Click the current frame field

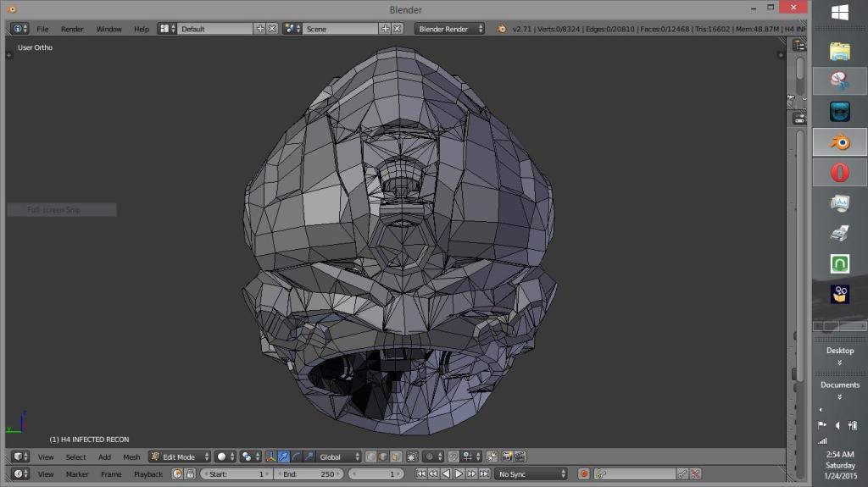tap(376, 473)
